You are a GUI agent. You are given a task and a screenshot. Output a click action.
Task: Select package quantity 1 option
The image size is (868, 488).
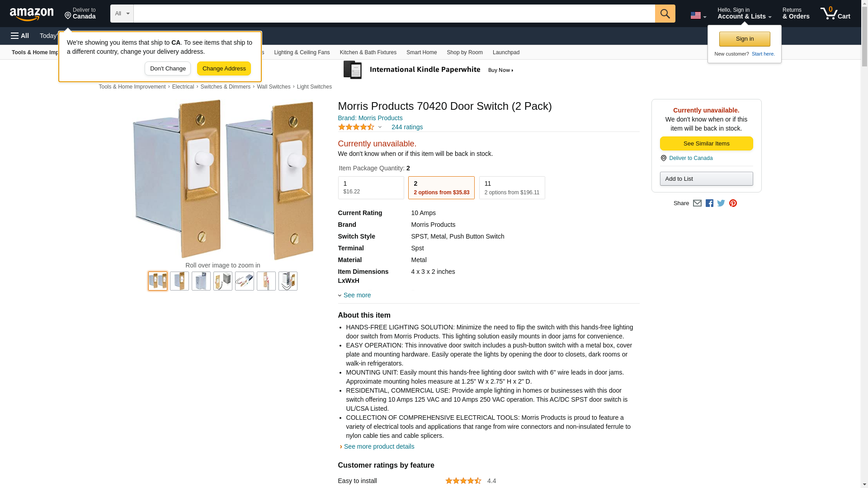click(x=371, y=188)
